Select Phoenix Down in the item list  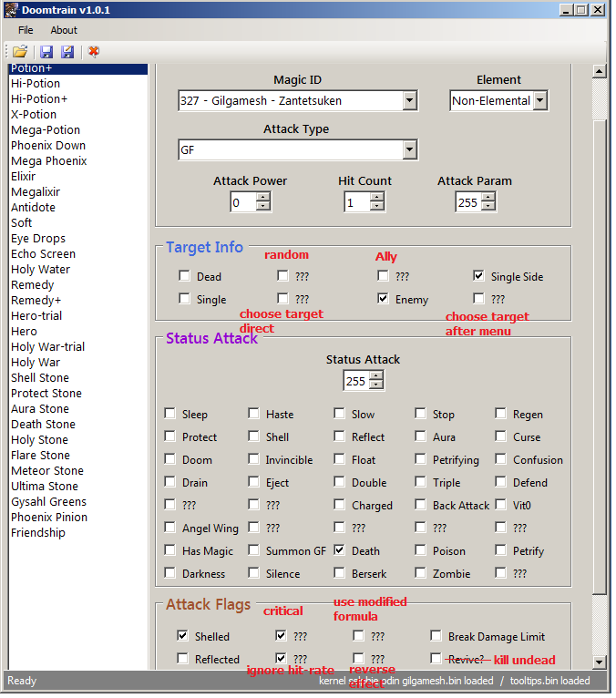pyautogui.click(x=78, y=146)
